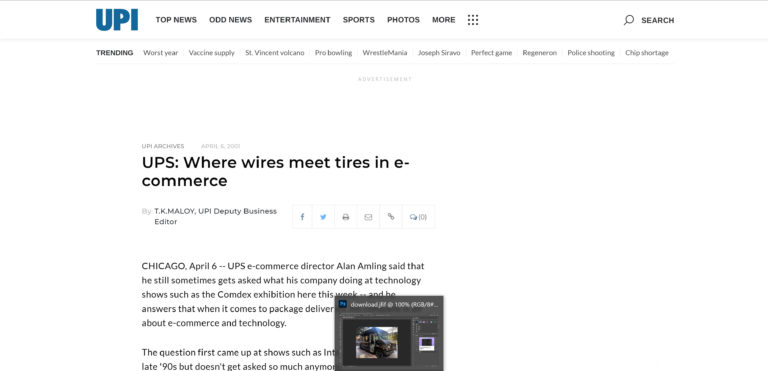Open the TOP NEWS menu

pyautogui.click(x=176, y=20)
